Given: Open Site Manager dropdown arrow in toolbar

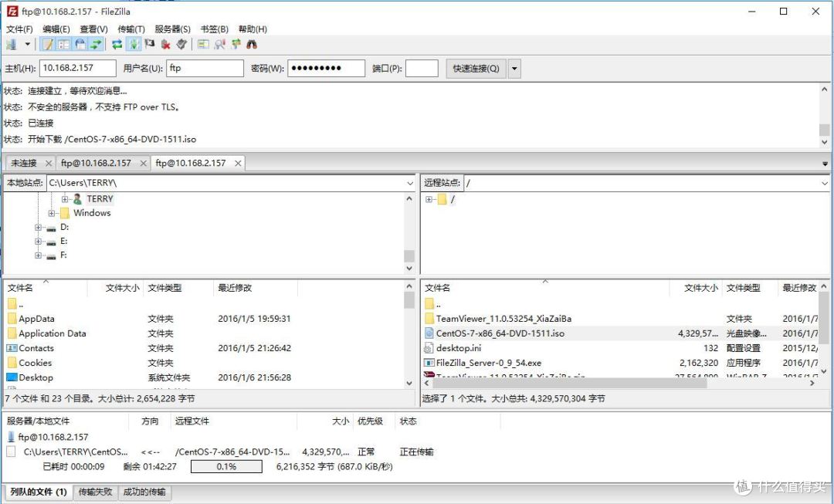Looking at the screenshot, I should point(27,45).
